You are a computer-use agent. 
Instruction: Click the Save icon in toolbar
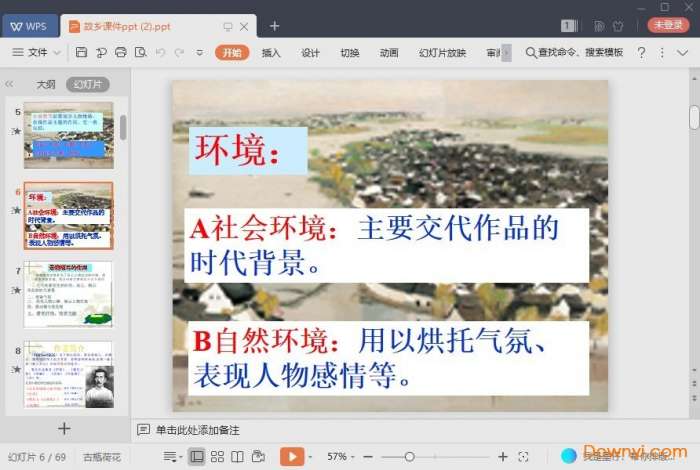coord(81,53)
